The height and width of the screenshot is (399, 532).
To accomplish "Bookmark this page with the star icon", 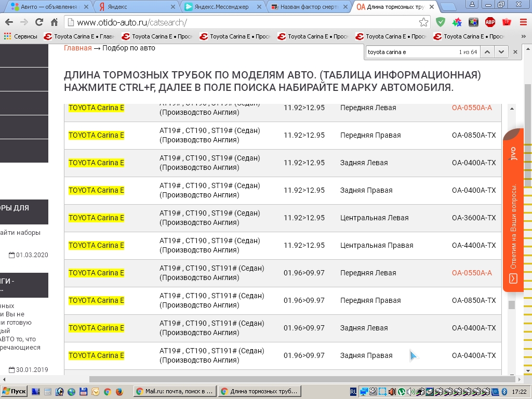I will click(424, 22).
